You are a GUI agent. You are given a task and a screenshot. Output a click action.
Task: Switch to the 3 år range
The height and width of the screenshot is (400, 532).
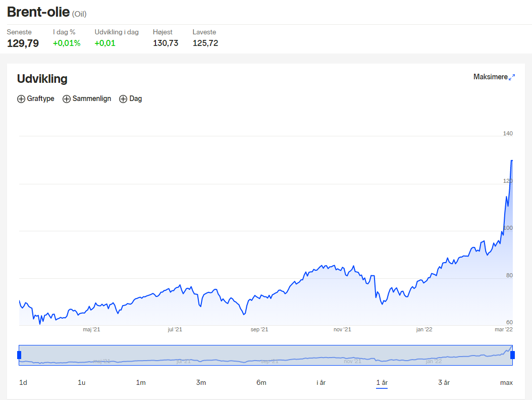(444, 383)
